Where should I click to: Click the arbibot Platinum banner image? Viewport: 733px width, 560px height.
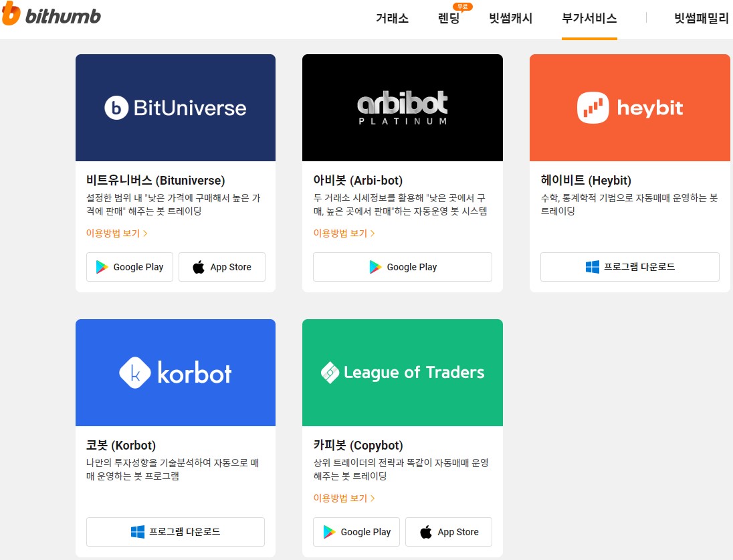tap(403, 108)
